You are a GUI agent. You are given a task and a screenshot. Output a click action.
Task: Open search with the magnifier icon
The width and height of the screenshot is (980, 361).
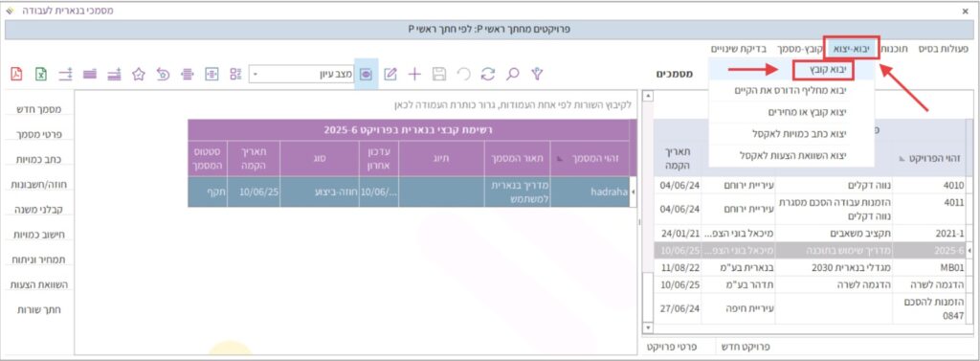tap(513, 74)
